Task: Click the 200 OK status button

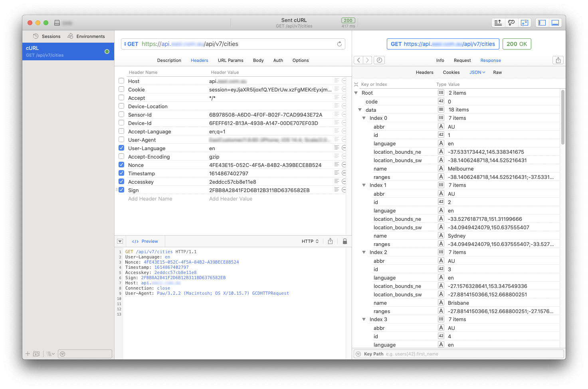Action: pos(517,44)
